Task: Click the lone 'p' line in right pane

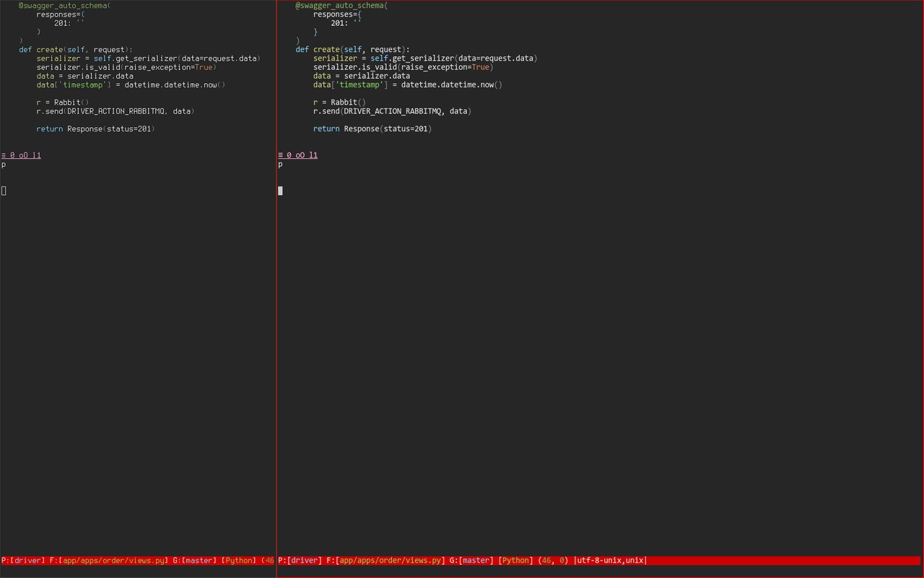Action: pyautogui.click(x=280, y=165)
